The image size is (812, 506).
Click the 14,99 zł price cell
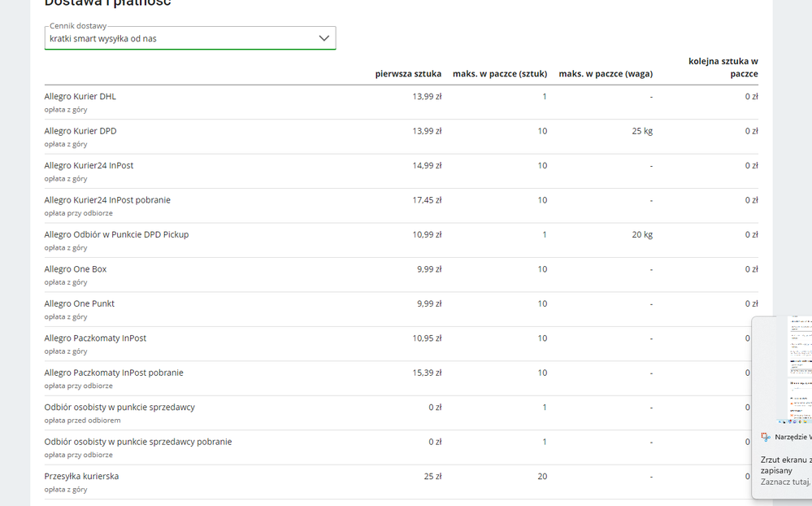tap(427, 165)
